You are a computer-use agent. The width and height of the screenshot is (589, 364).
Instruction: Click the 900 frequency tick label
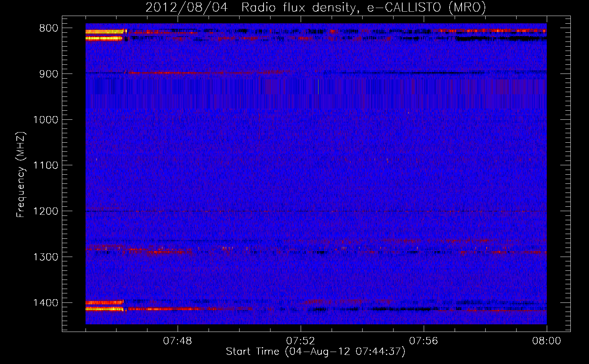49,74
